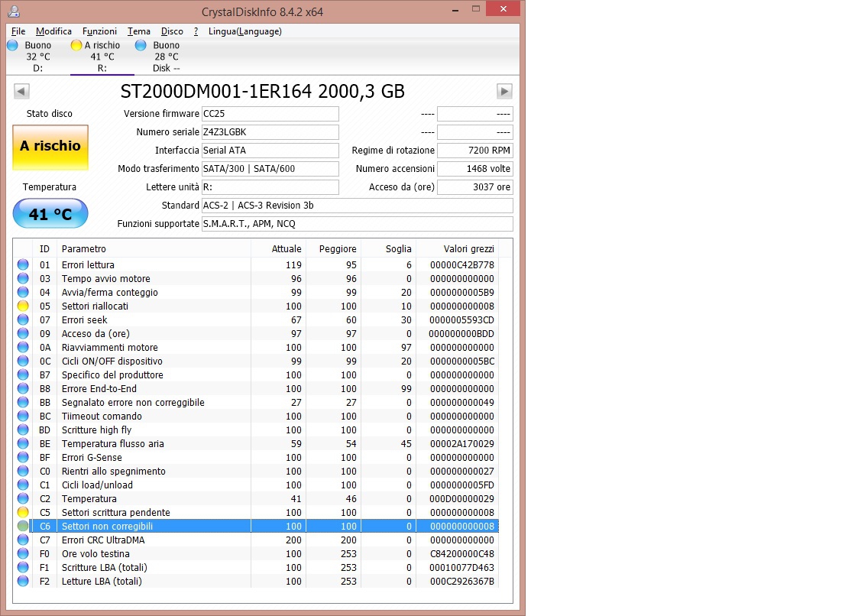Click yellow status orb of Settori riallocati

pos(23,306)
